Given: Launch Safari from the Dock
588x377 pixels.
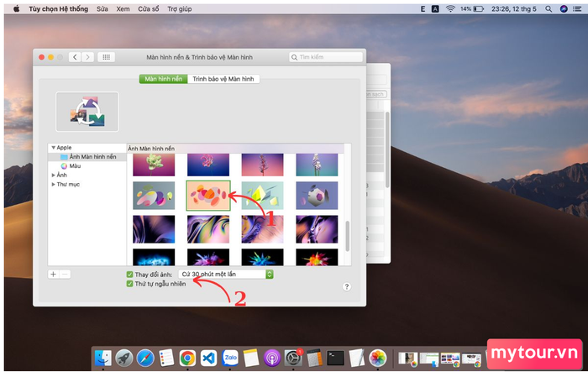Looking at the screenshot, I should coord(145,358).
